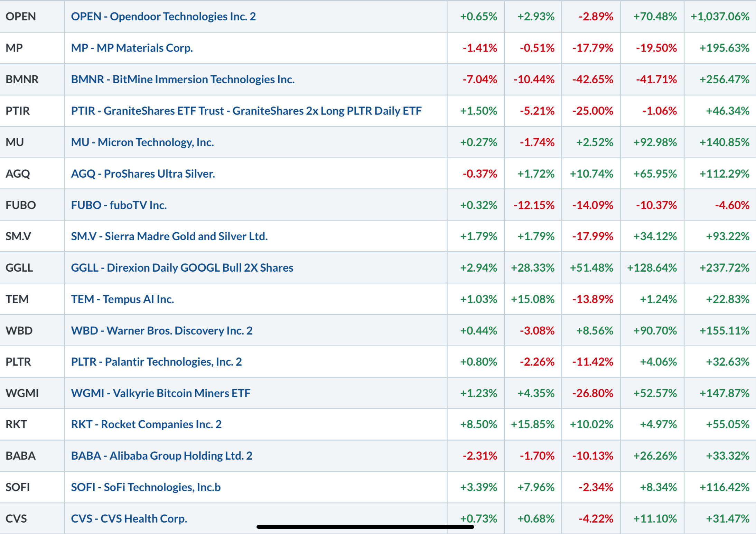Click the fuboTV Inc. link
756x534 pixels.
point(119,205)
